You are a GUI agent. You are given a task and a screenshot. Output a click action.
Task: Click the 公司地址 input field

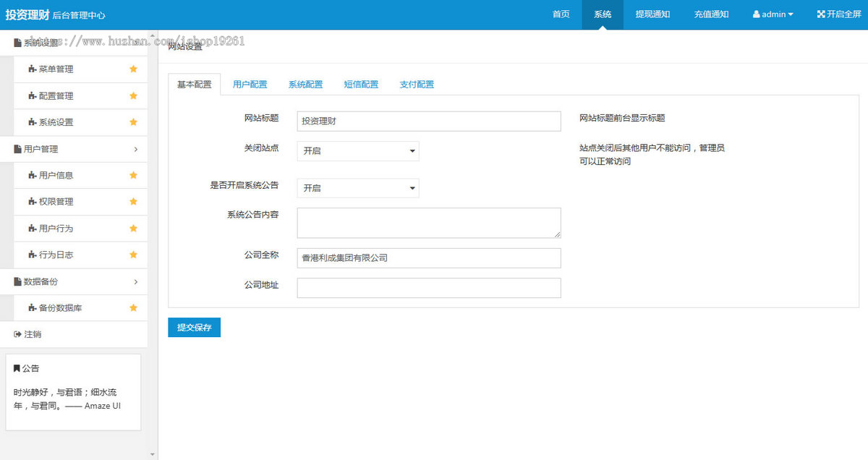429,288
